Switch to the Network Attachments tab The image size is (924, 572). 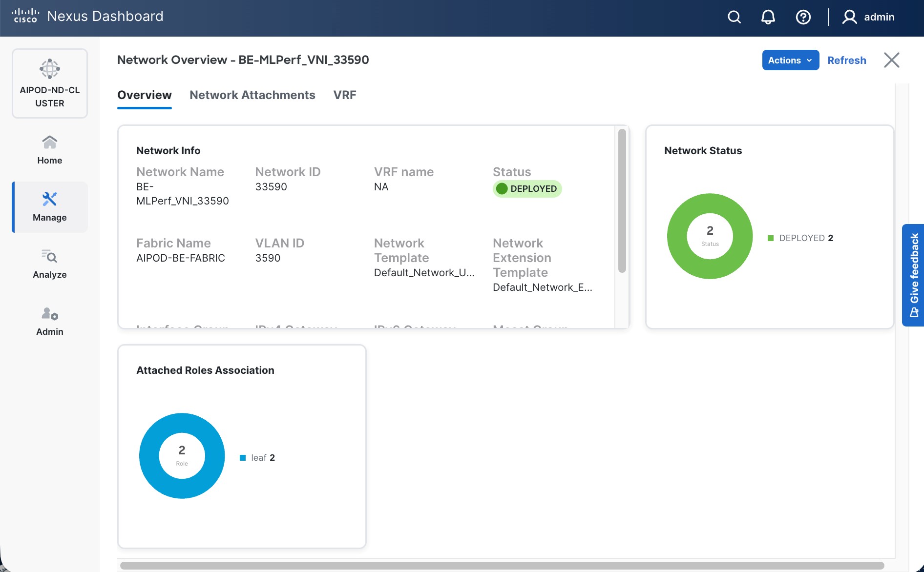252,95
